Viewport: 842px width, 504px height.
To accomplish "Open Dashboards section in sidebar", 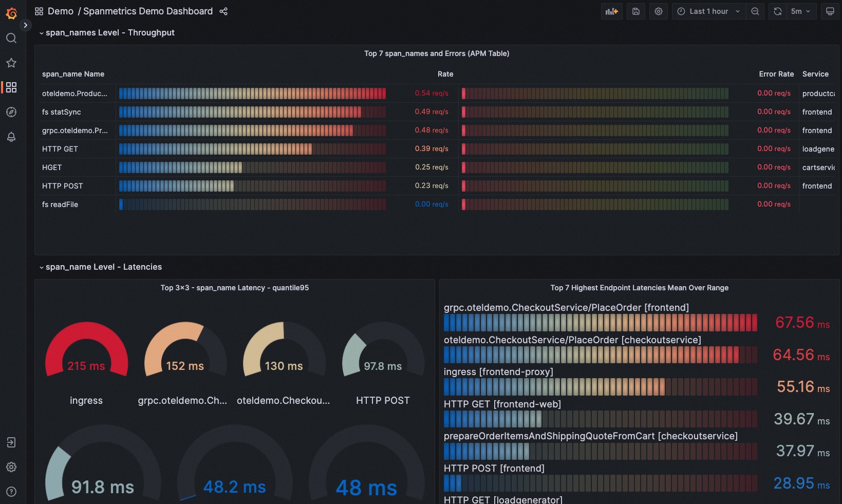I will pos(11,87).
